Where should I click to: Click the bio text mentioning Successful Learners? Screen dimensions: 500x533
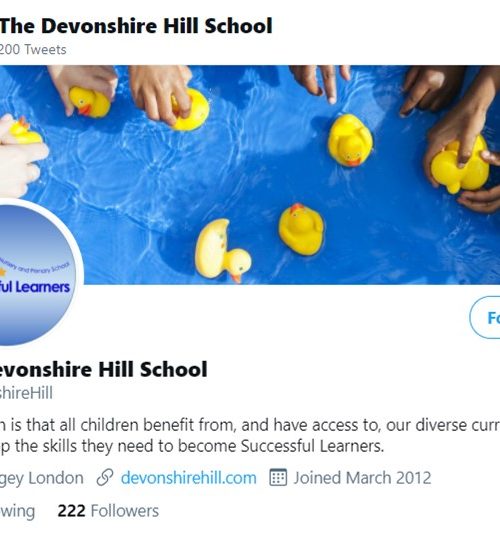(x=192, y=446)
